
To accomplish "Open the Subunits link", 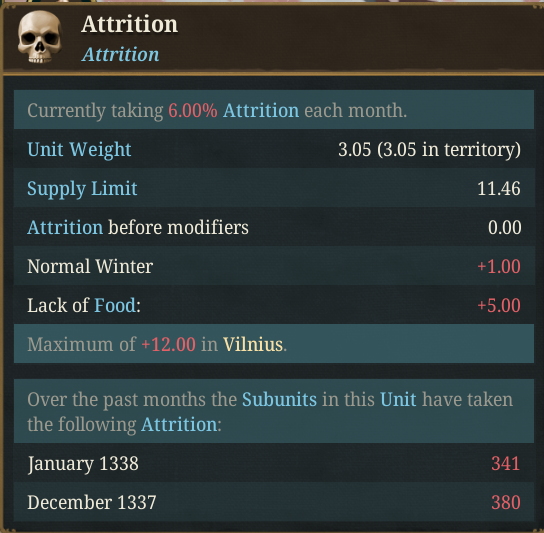I will coord(279,399).
